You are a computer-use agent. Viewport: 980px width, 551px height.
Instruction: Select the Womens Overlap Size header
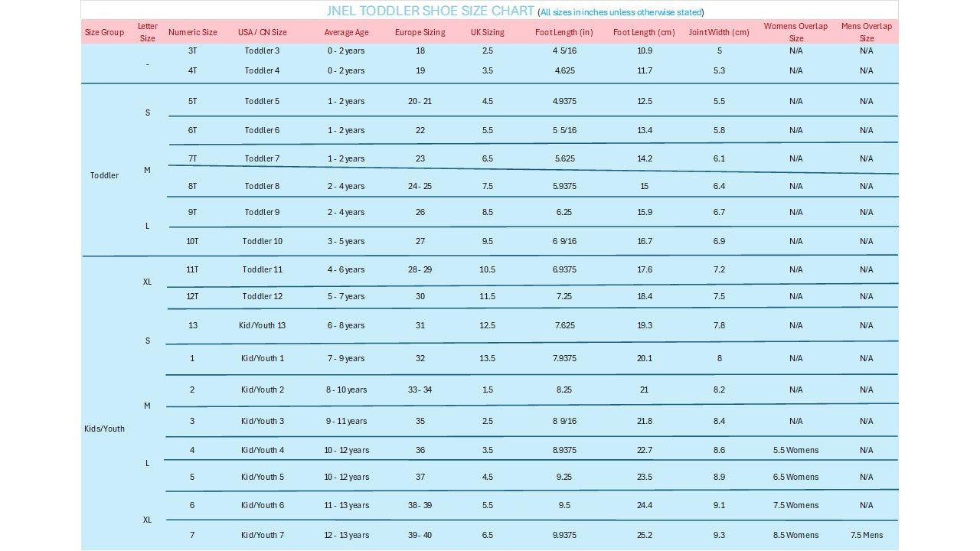point(795,32)
